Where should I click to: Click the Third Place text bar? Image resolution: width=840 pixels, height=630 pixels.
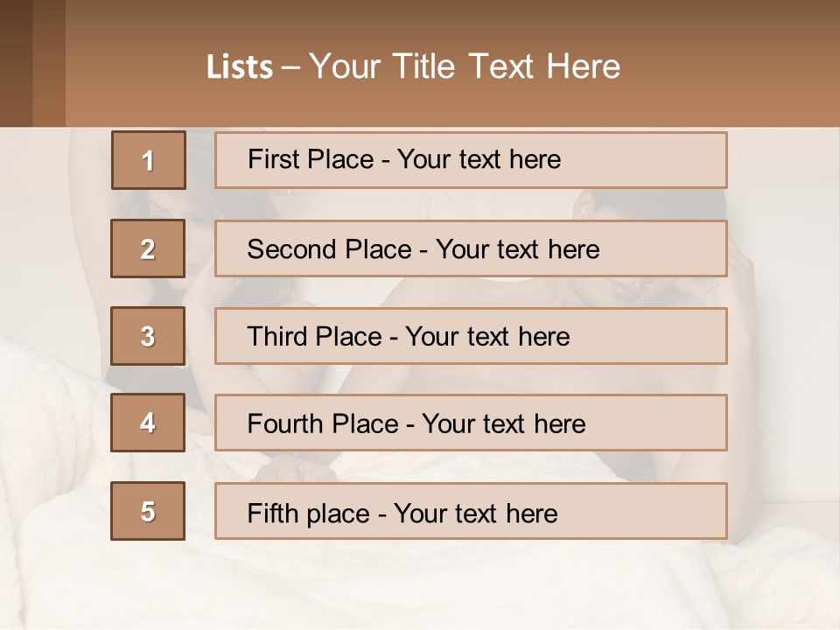click(471, 336)
